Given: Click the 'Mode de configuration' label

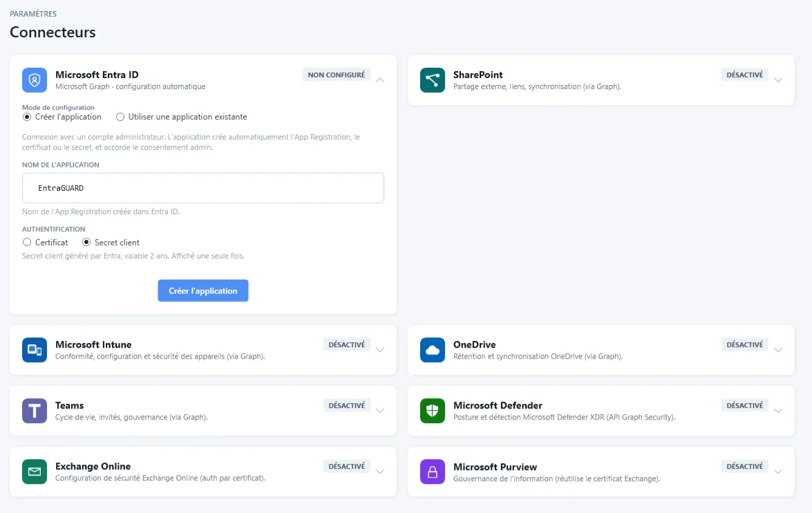Looking at the screenshot, I should (x=58, y=108).
